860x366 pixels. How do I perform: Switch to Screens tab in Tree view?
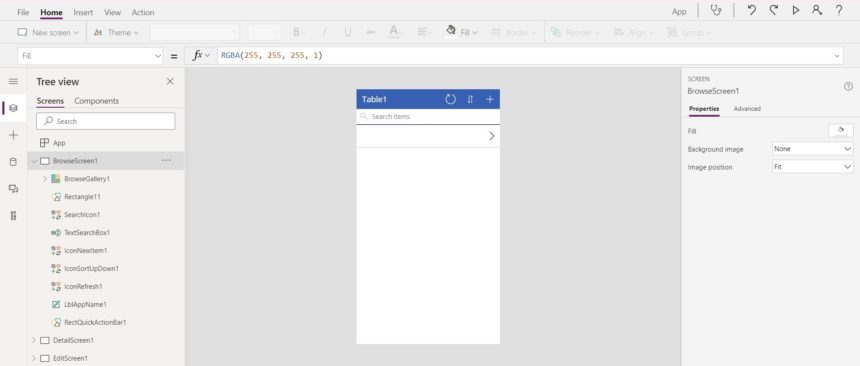click(x=50, y=101)
